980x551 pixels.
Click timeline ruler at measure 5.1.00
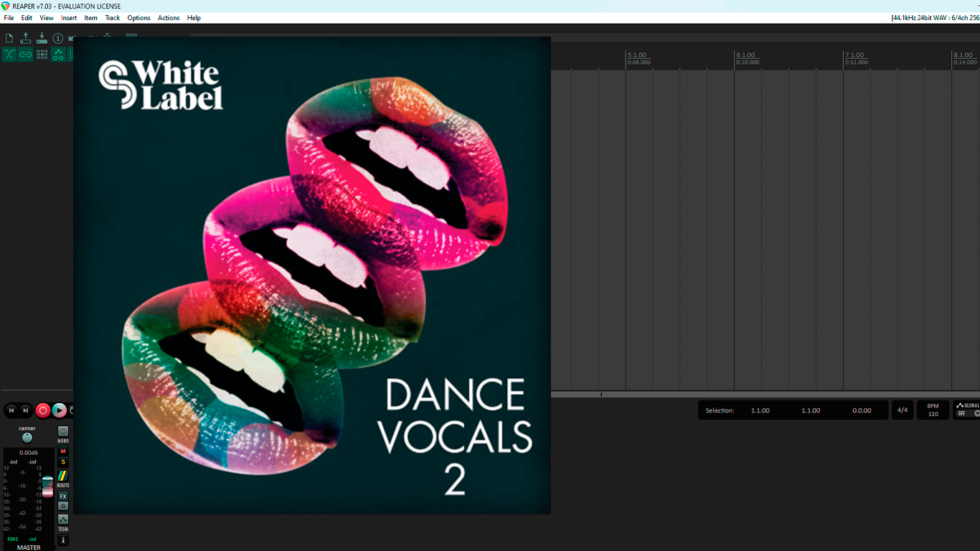(637, 55)
